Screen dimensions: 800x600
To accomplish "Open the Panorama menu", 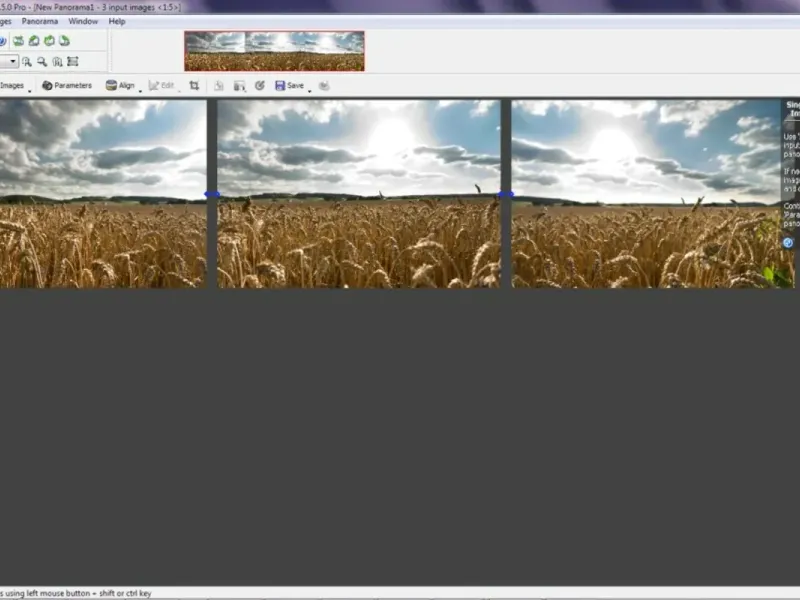I will [40, 21].
